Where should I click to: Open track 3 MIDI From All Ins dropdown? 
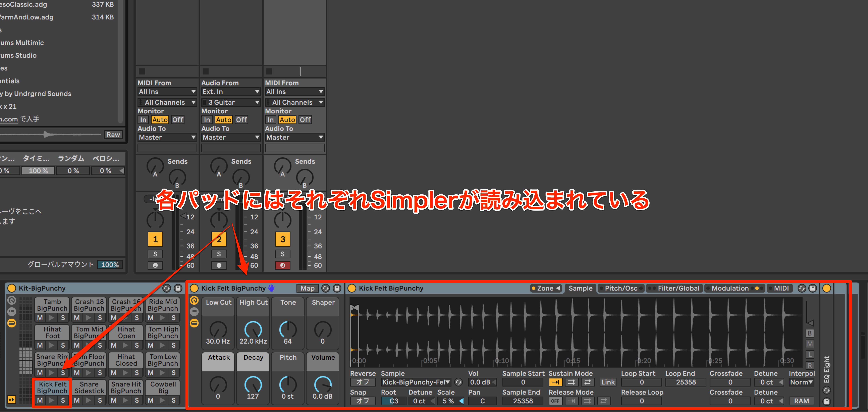pyautogui.click(x=294, y=92)
